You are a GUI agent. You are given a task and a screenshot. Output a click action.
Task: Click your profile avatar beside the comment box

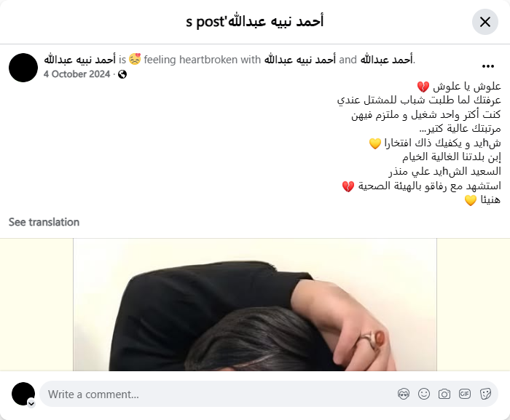(23, 394)
